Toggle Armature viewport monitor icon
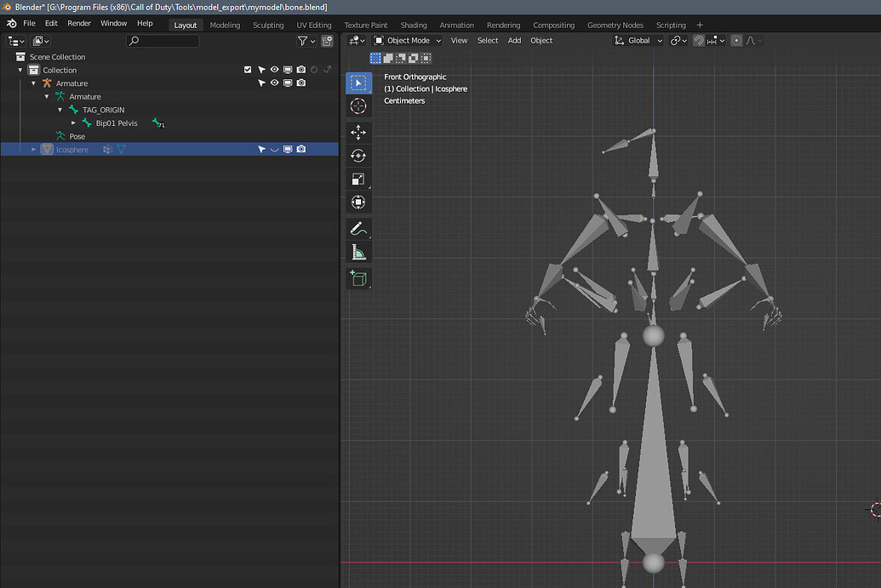881x588 pixels. click(288, 83)
